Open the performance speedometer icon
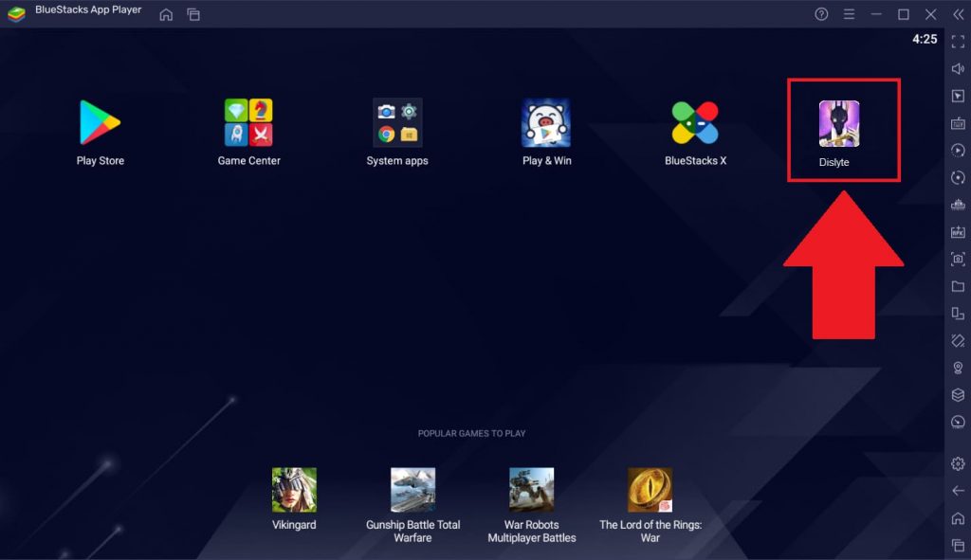The height and width of the screenshot is (560, 971). coord(958,422)
